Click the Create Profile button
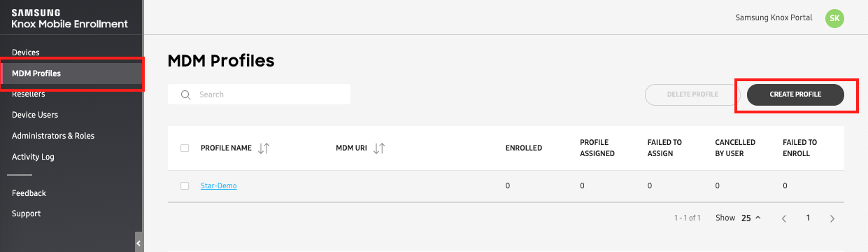The height and width of the screenshot is (252, 868). tap(795, 94)
